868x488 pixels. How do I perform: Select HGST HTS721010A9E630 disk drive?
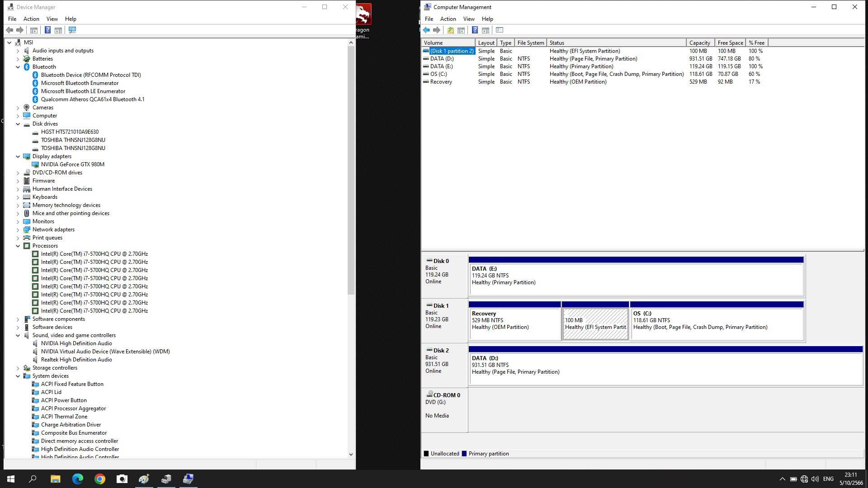[70, 132]
